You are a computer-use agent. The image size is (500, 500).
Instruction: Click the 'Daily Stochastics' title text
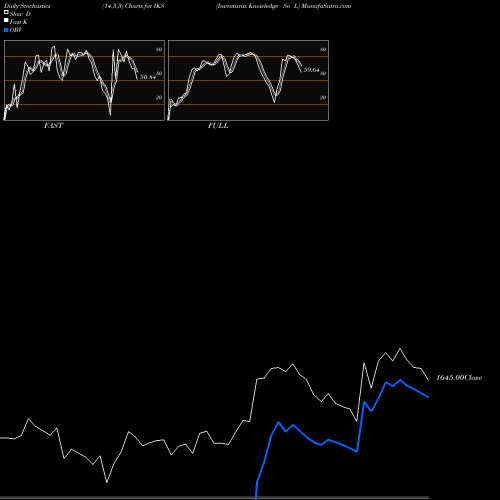pos(27,6)
